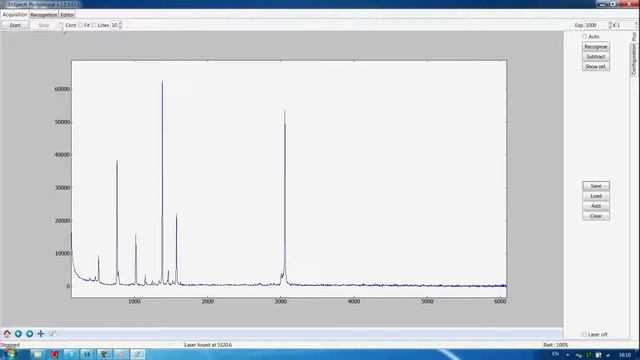Go to next plot view arrow
The width and height of the screenshot is (640, 360).
(29, 334)
